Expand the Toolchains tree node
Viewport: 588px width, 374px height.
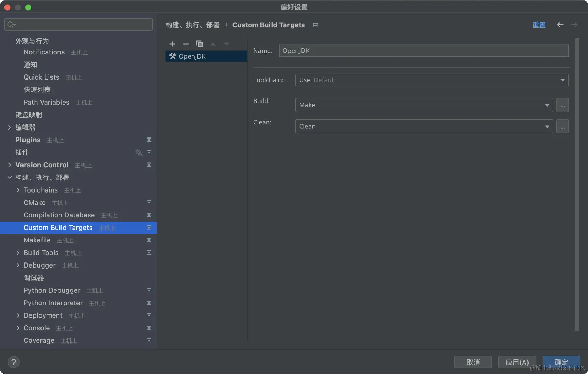point(18,190)
